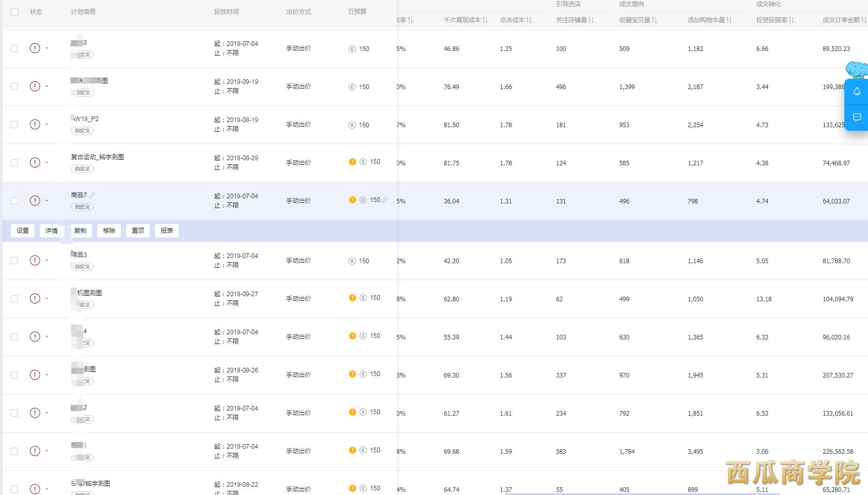
Task: Click the 自定义 tag under 商品3
Action: (82, 267)
